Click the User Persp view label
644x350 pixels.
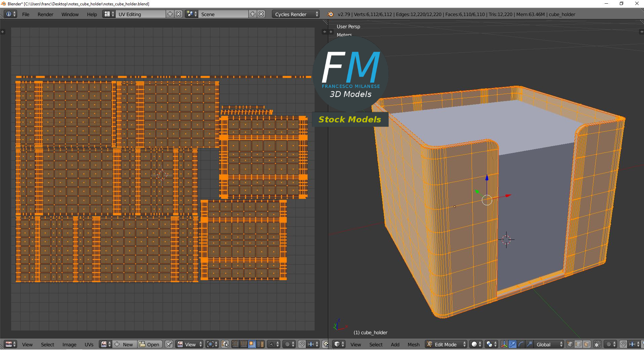[x=348, y=27]
